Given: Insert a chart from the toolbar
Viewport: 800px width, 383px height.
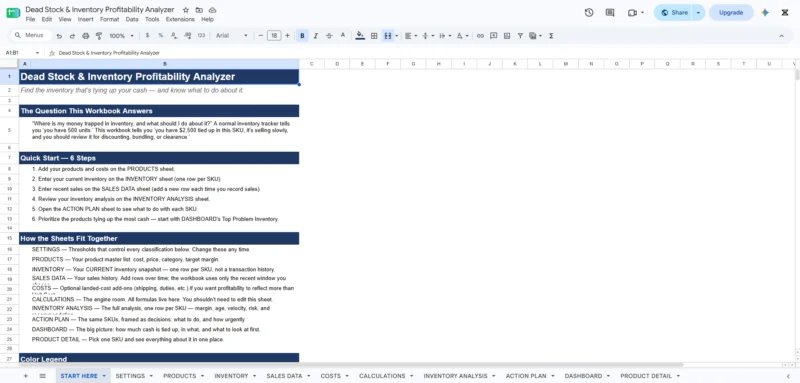Looking at the screenshot, I should point(507,36).
